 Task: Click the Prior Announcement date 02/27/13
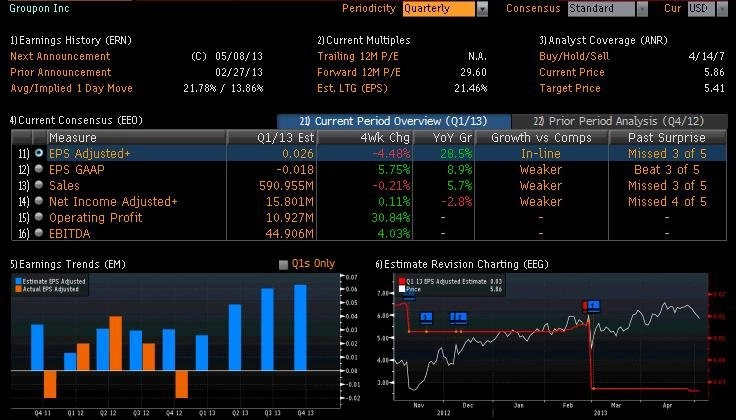click(x=239, y=72)
